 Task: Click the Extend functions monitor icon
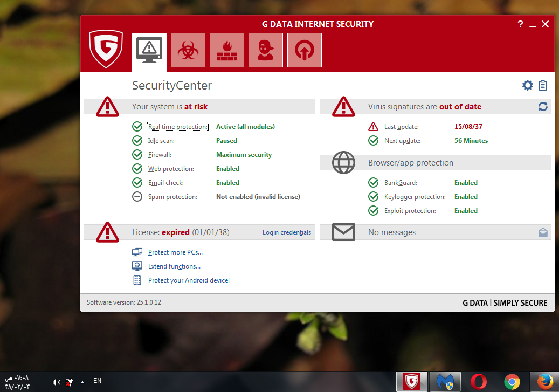pyautogui.click(x=137, y=266)
